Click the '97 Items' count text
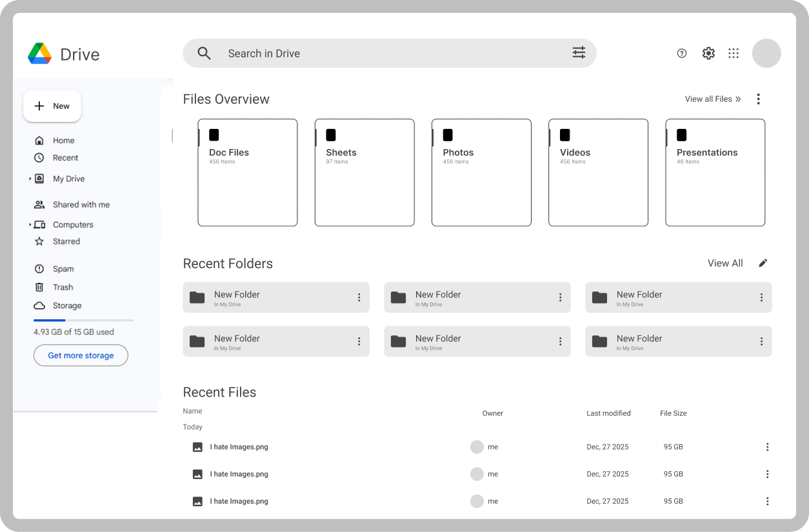 (x=337, y=162)
